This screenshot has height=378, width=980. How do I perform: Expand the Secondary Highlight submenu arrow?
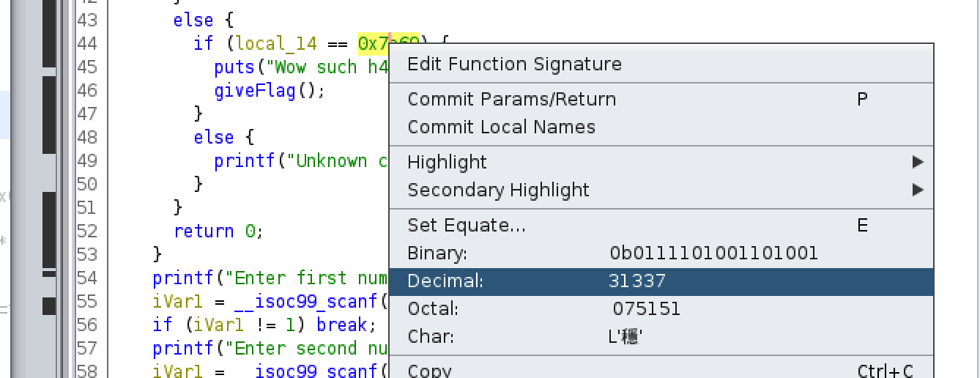918,190
